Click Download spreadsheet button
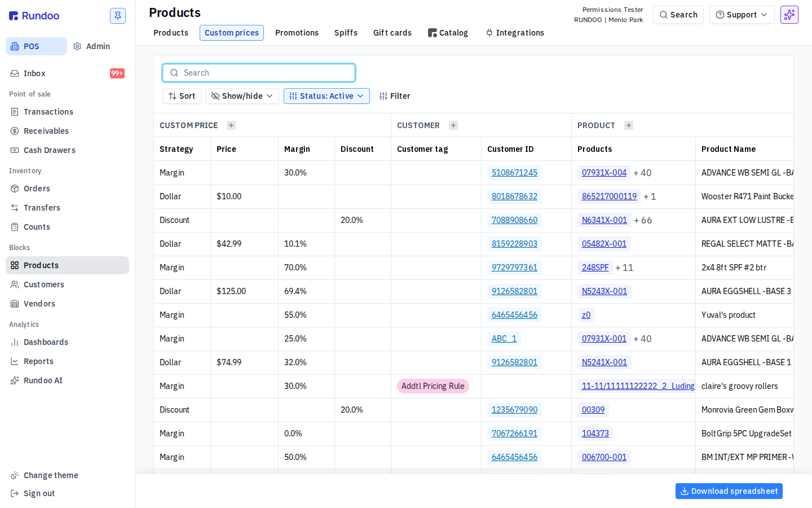This screenshot has width=812, height=508. 729,491
